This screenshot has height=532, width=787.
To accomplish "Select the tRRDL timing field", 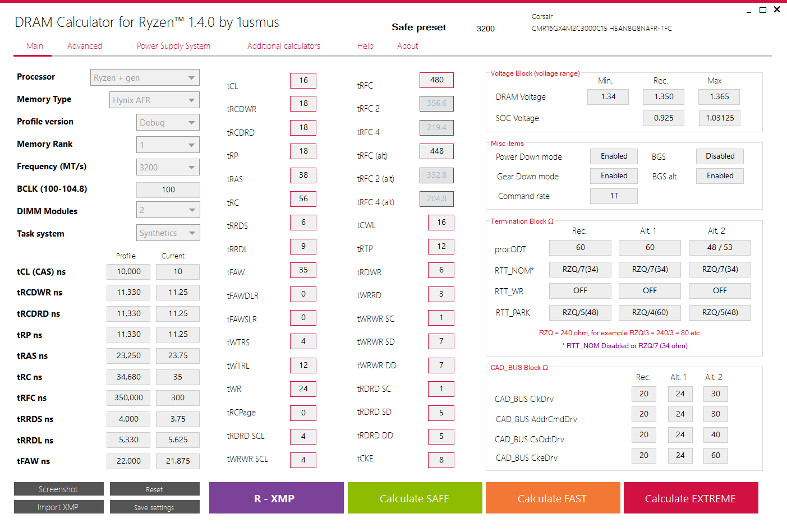I will tap(303, 247).
